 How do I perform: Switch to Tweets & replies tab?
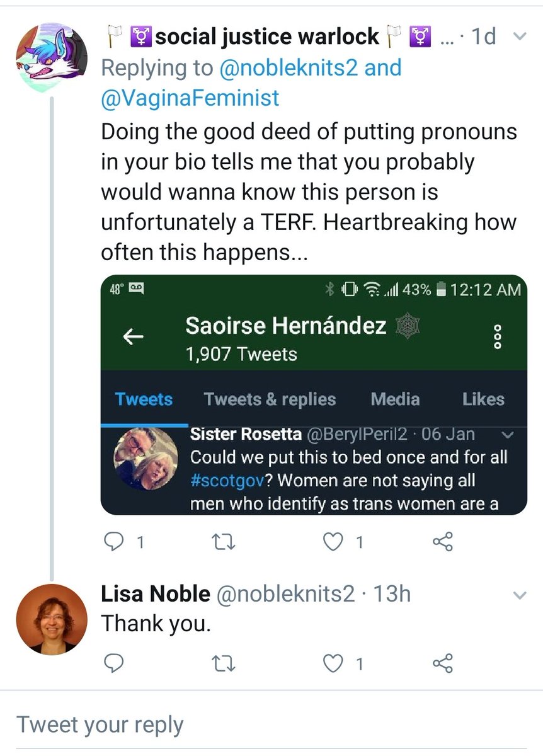point(270,399)
